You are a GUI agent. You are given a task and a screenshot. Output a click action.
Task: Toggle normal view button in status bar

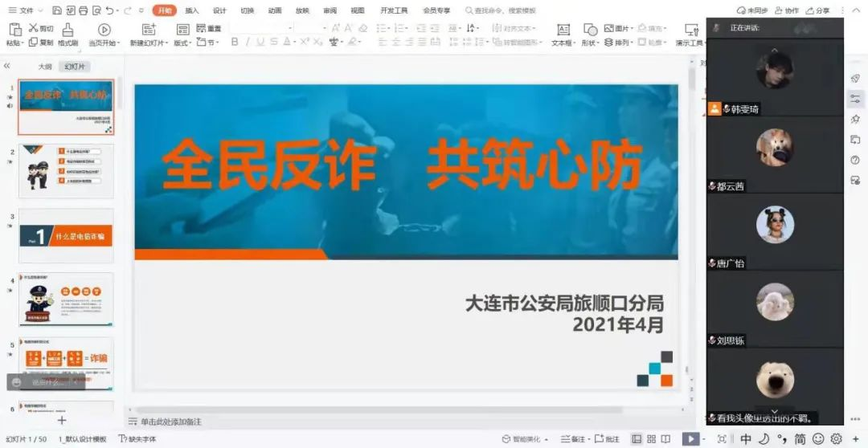[x=637, y=439]
